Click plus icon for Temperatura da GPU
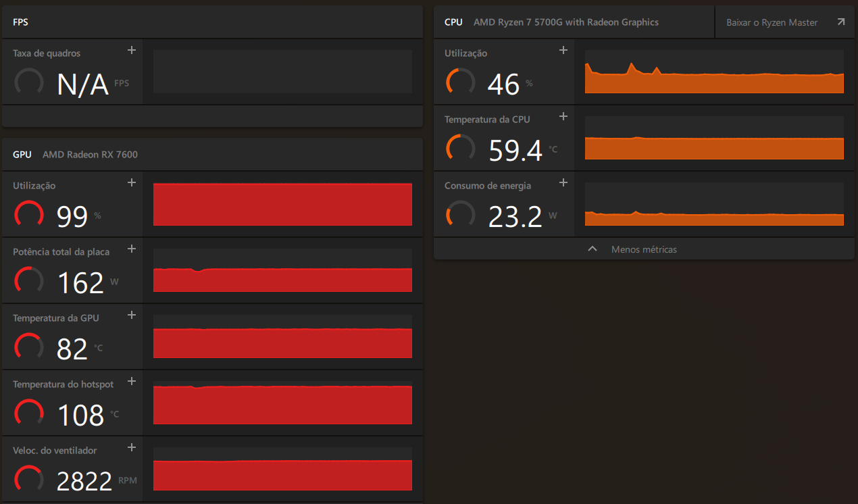This screenshot has width=858, height=504. pyautogui.click(x=132, y=315)
